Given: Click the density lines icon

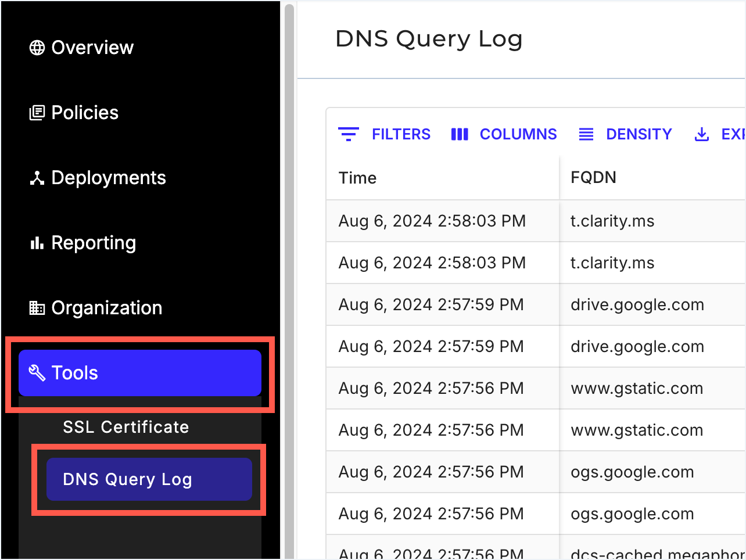Looking at the screenshot, I should [586, 134].
